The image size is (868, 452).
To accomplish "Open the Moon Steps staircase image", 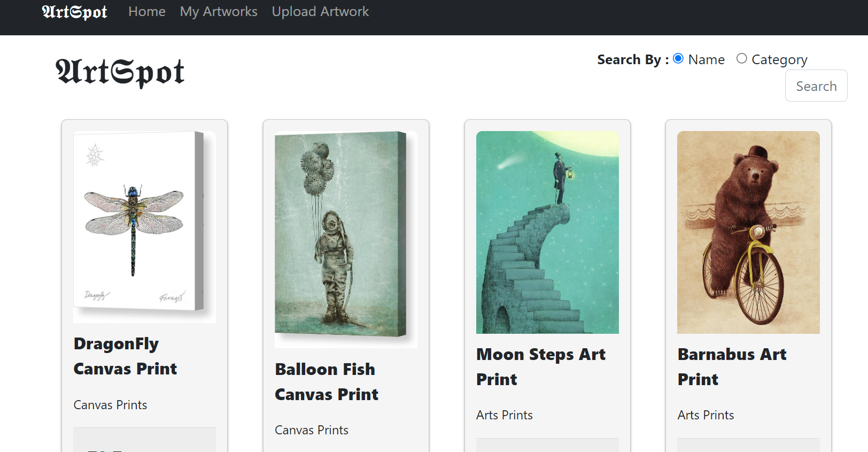I will [x=547, y=232].
